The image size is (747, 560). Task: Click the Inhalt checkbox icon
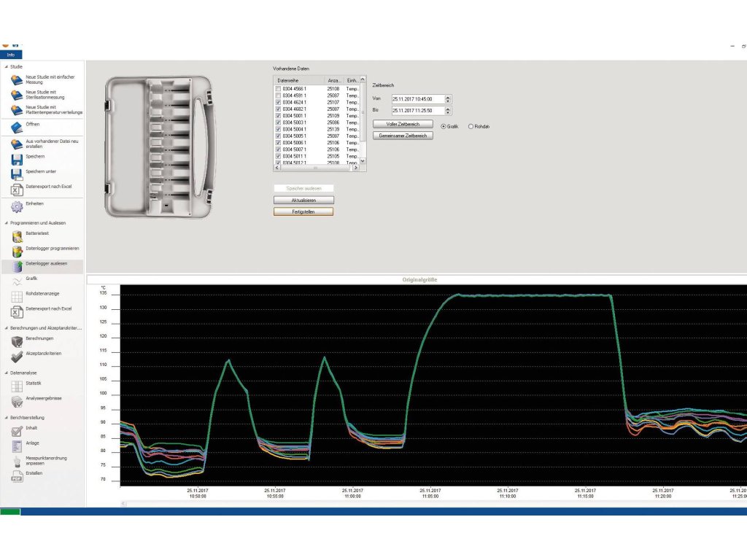tap(17, 431)
